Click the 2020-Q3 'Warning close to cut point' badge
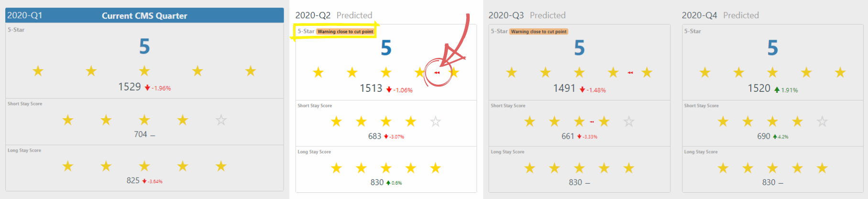 [538, 32]
